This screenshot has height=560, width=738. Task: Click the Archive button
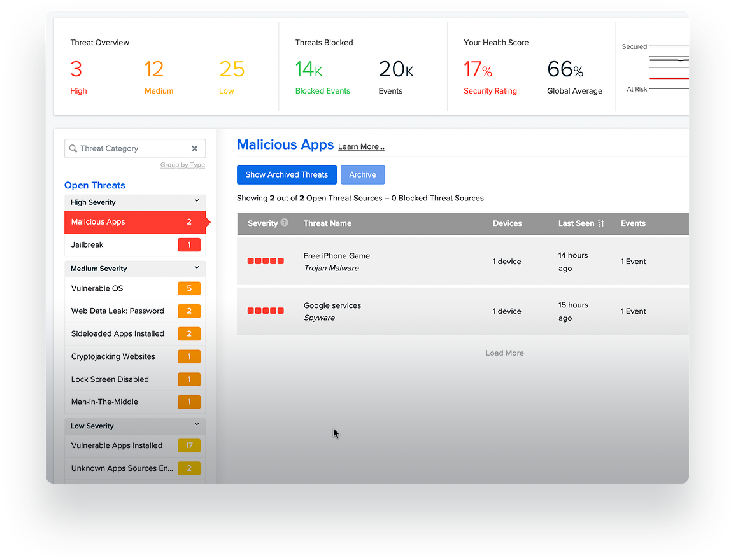(362, 175)
